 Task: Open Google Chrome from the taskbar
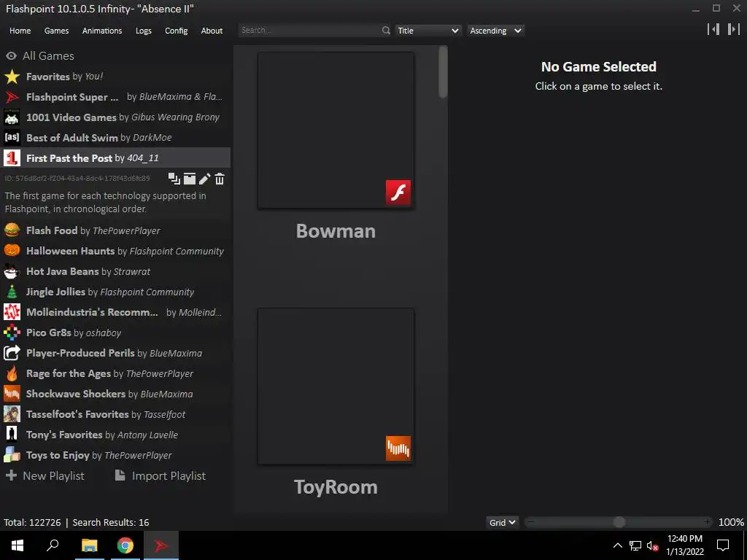125,545
